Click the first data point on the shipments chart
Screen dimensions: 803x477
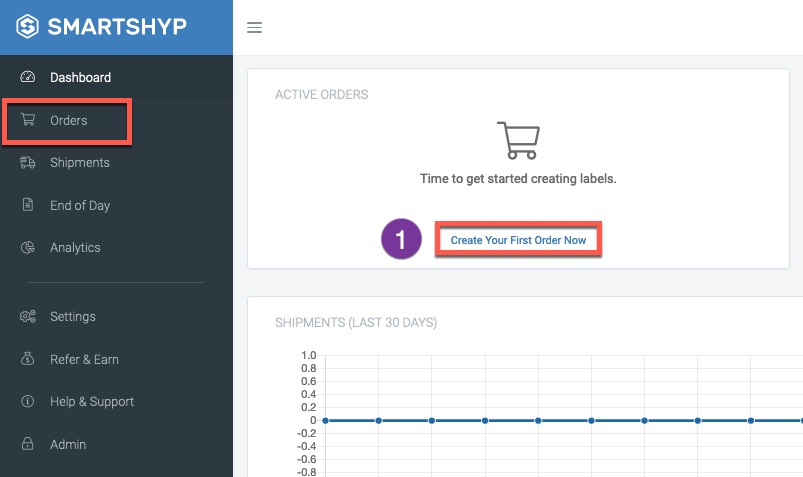pyautogui.click(x=325, y=421)
